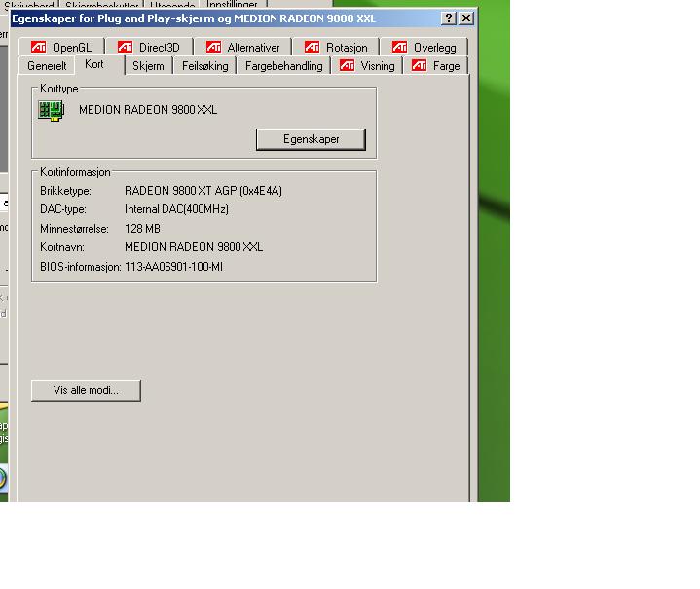Click the Egenskaper button

(311, 139)
